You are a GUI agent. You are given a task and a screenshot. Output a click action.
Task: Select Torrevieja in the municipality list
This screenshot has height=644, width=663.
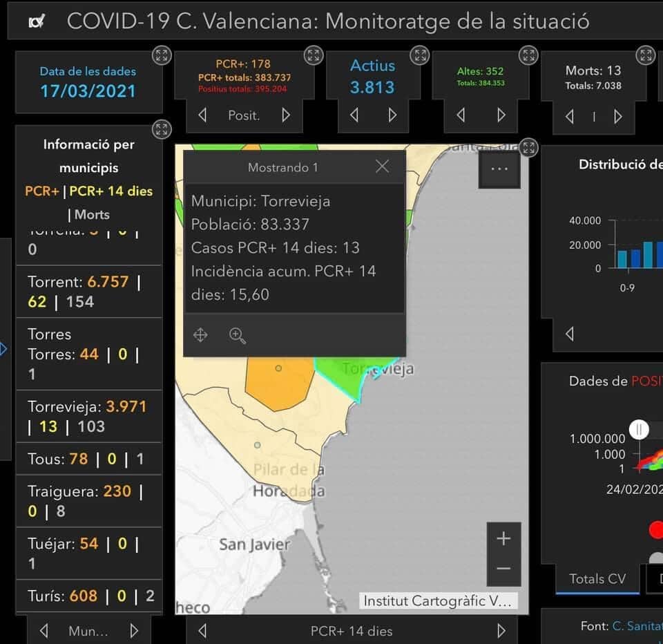(88, 416)
